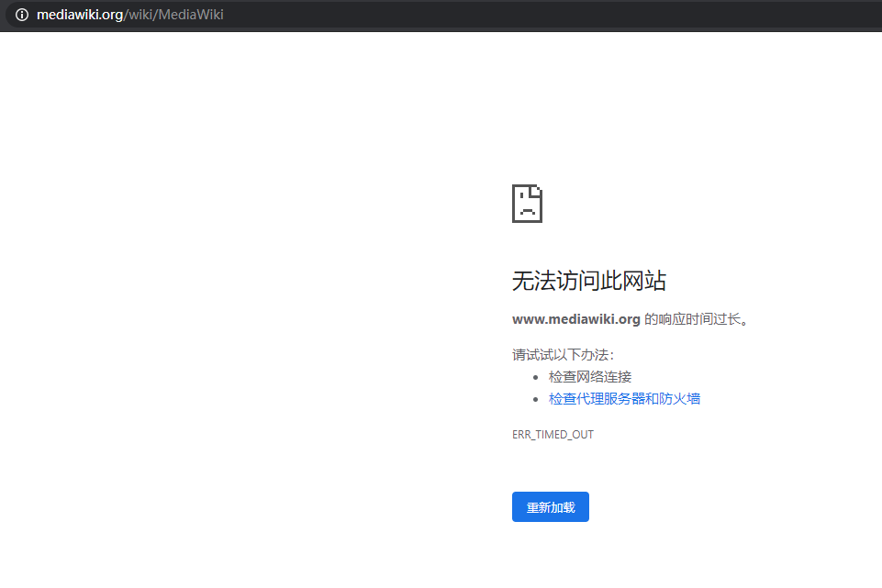Screen dimensions: 882x588
Task: Click the sad page error icon
Action: pos(527,204)
